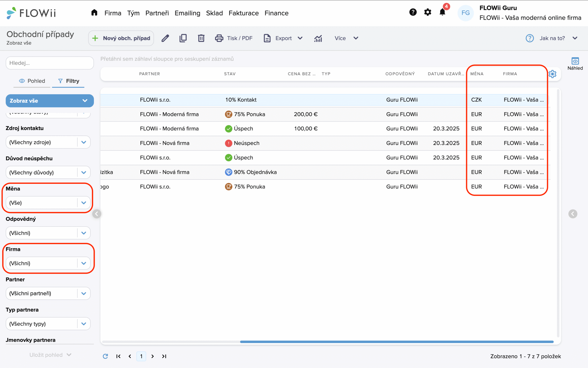Image resolution: width=588 pixels, height=368 pixels.
Task: Jump to last page
Action: click(164, 356)
